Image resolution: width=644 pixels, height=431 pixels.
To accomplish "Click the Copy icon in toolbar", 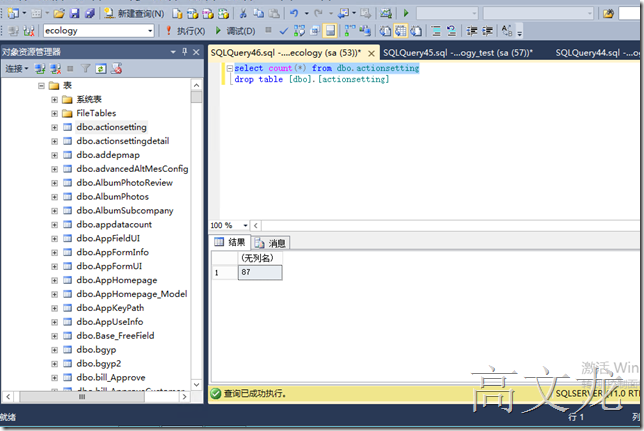I will 258,14.
